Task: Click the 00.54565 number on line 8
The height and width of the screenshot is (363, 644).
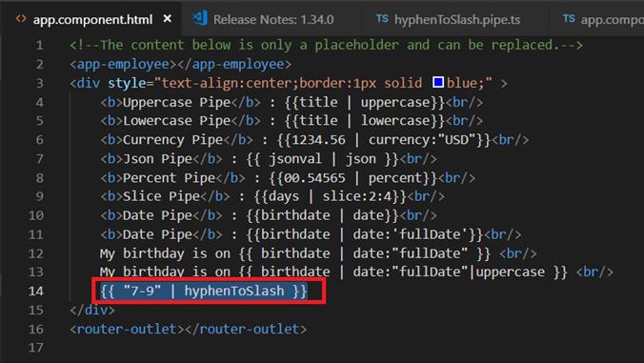Action: click(x=314, y=178)
